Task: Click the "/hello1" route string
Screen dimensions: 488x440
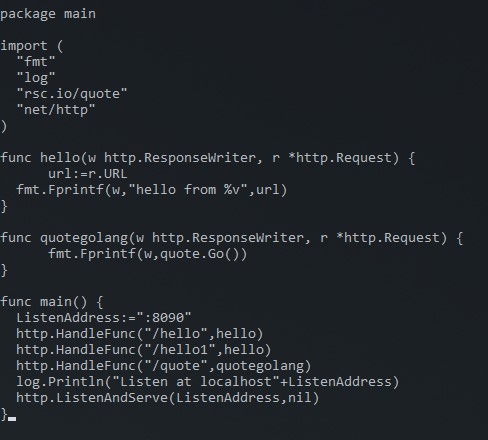Action: coord(180,350)
